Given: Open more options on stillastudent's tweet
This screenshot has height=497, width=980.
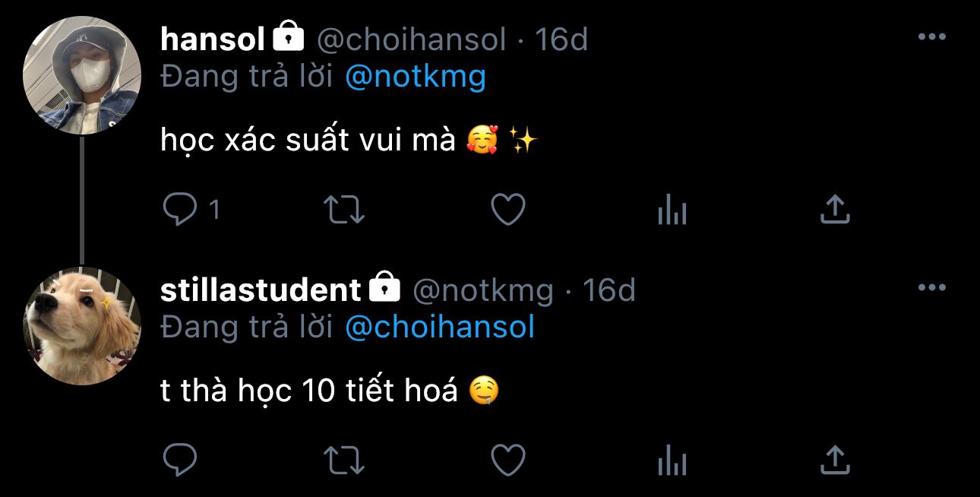Looking at the screenshot, I should click(931, 288).
